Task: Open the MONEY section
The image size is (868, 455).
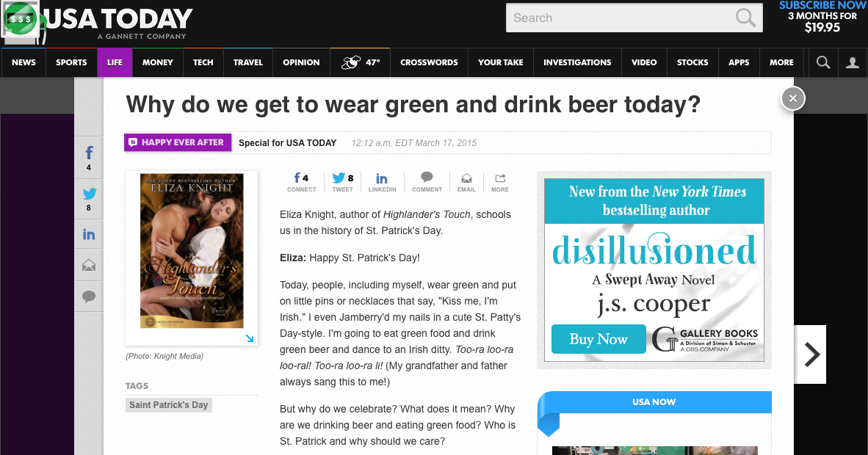Action: click(158, 62)
